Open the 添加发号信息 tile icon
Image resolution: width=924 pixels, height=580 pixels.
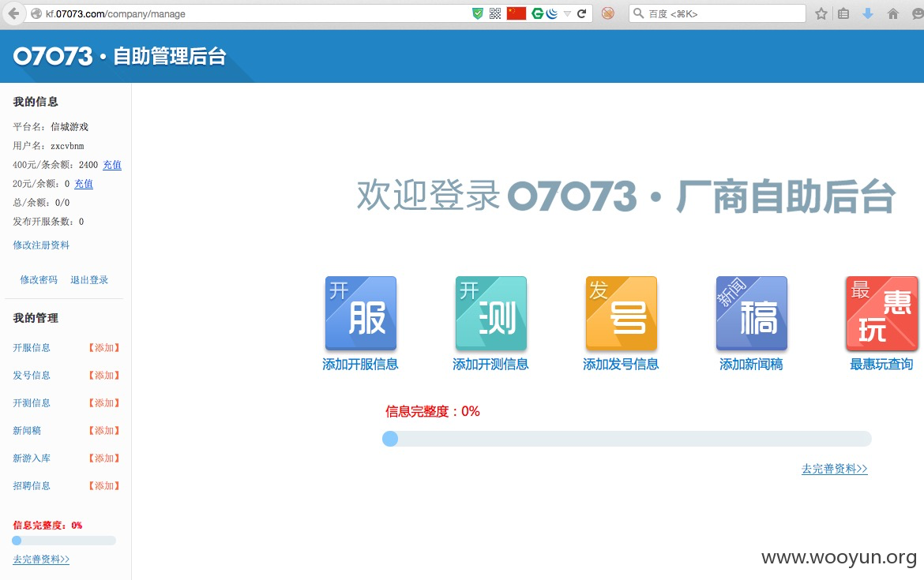tap(621, 313)
